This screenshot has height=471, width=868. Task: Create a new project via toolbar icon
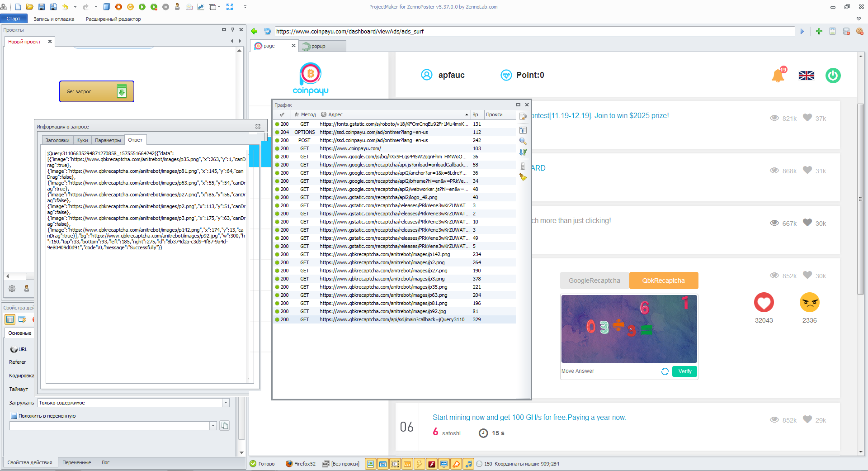click(x=18, y=7)
